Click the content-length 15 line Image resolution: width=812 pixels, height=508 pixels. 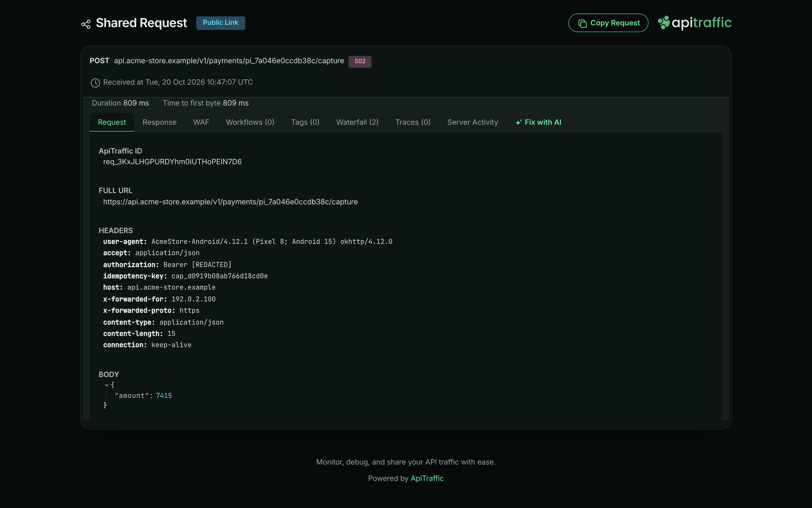pos(139,334)
